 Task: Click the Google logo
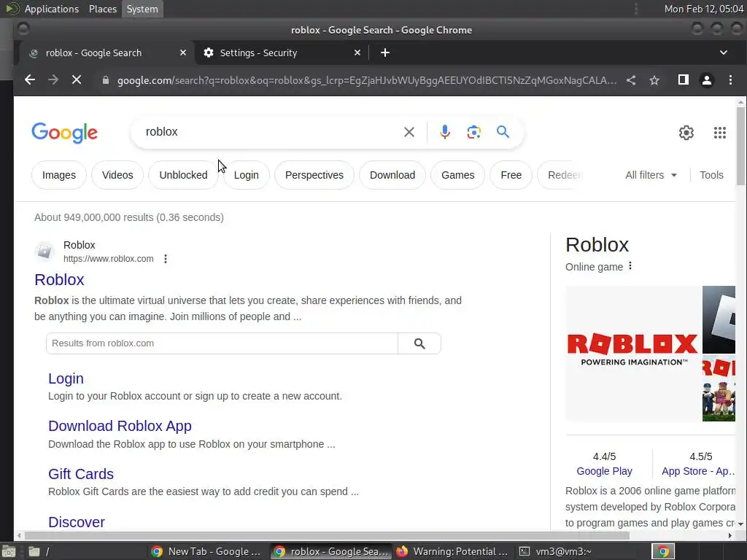pos(64,133)
